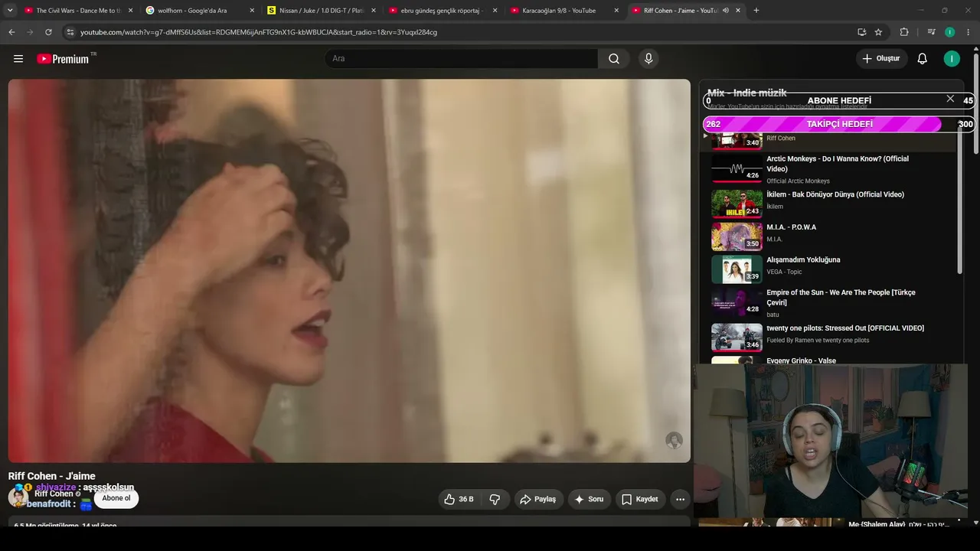
Task: Open Empire of the Sun thumbnail
Action: click(737, 302)
